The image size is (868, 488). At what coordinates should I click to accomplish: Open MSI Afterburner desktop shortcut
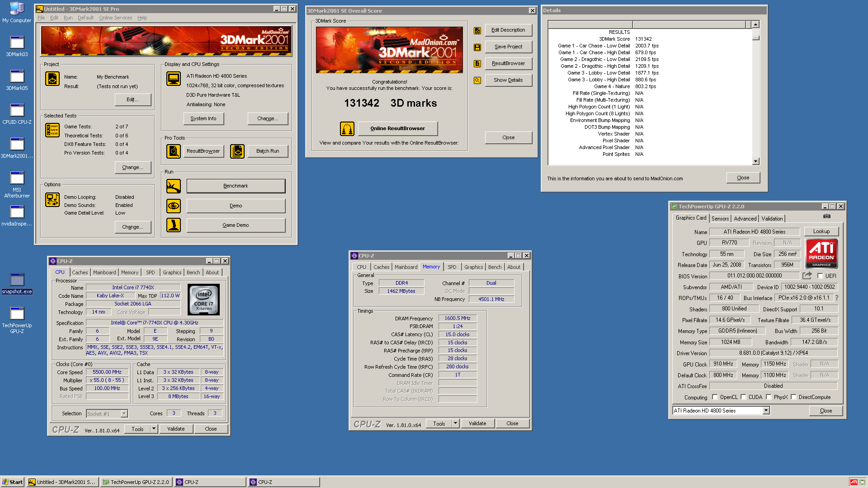[17, 184]
